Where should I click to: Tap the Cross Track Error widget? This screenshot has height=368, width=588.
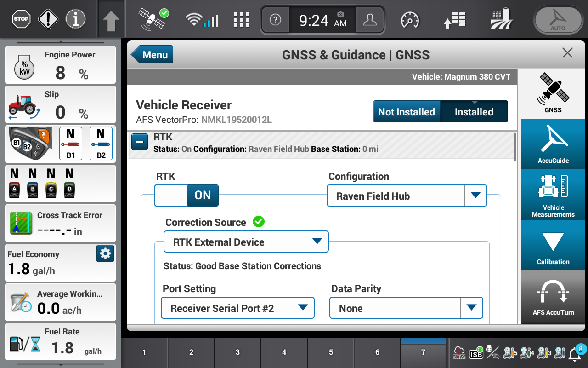(x=60, y=223)
